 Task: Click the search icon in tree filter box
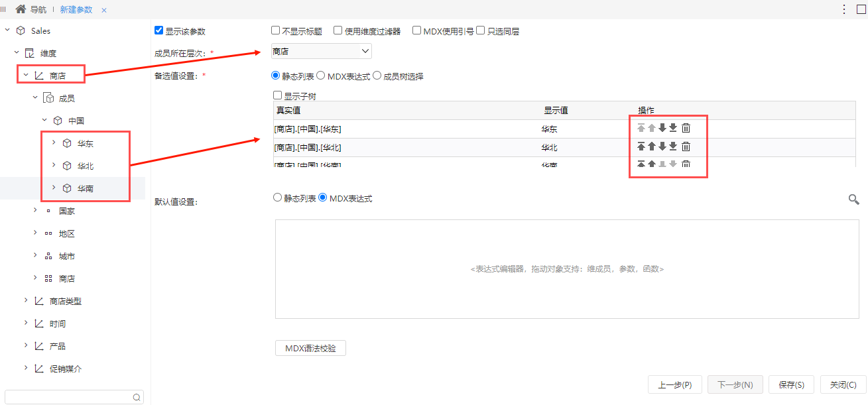tap(137, 397)
